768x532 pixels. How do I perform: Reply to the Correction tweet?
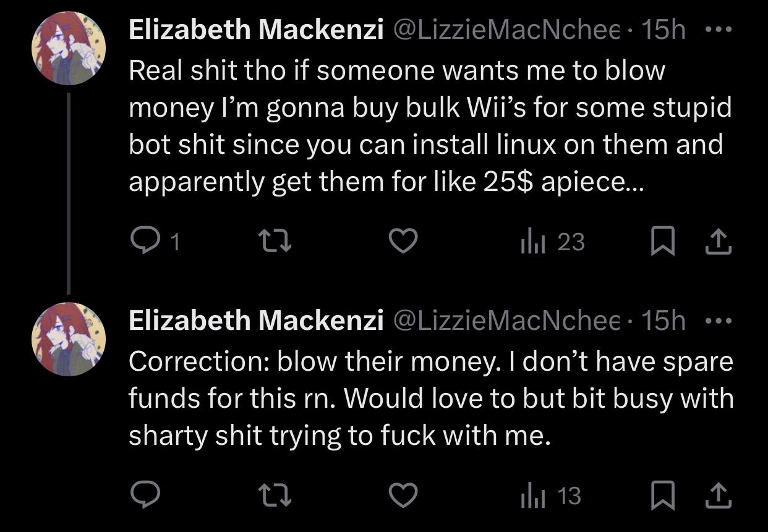tap(145, 495)
